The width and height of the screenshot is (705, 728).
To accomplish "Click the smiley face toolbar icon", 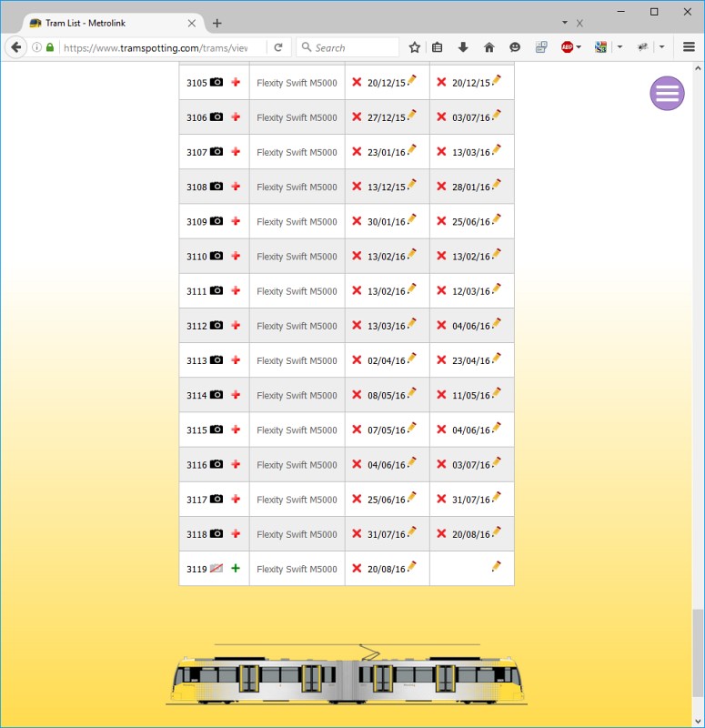I will tap(515, 47).
